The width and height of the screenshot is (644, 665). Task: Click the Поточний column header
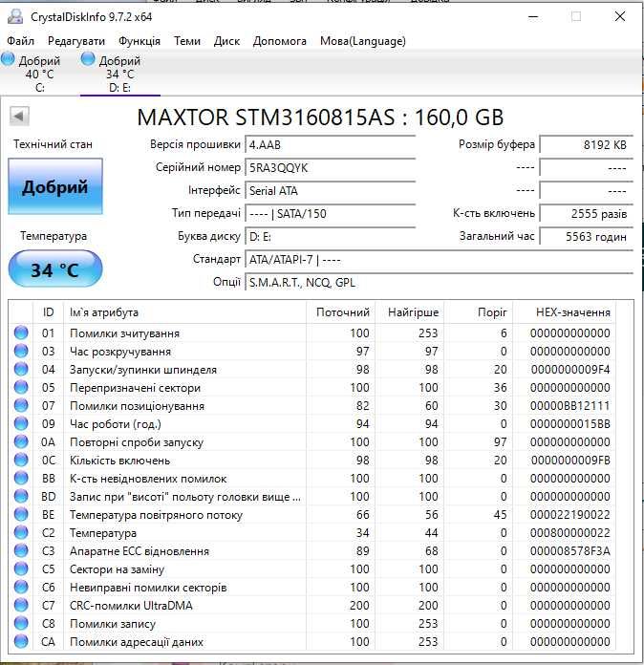tap(341, 312)
